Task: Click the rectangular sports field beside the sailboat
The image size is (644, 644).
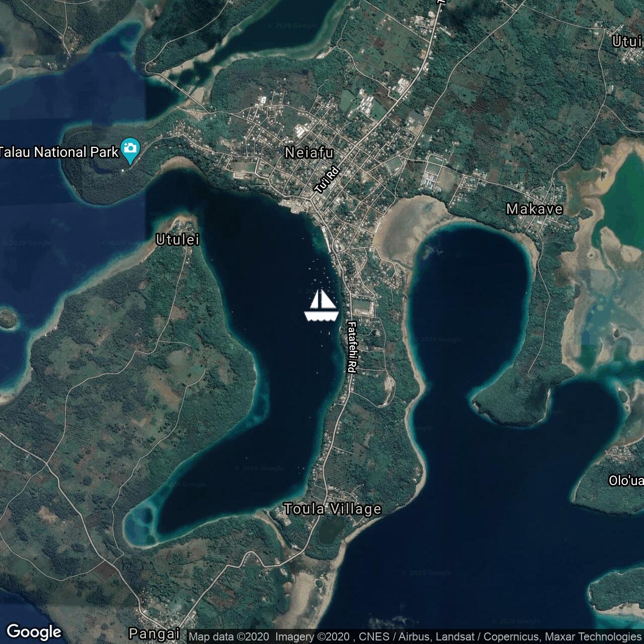Action: (x=364, y=305)
